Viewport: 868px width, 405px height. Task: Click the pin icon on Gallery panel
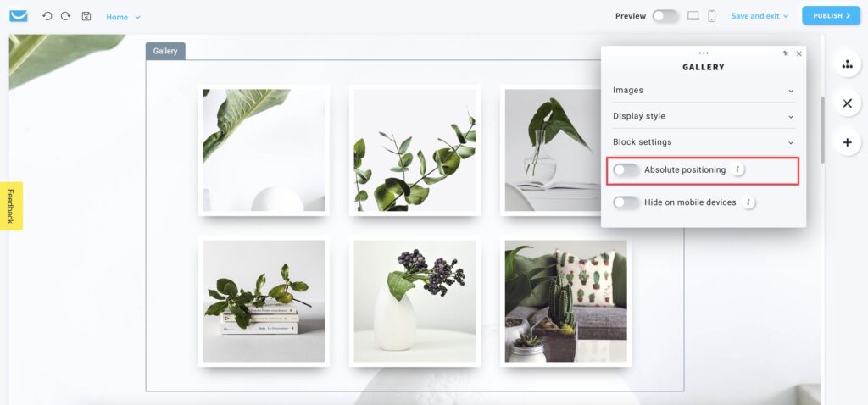(786, 53)
